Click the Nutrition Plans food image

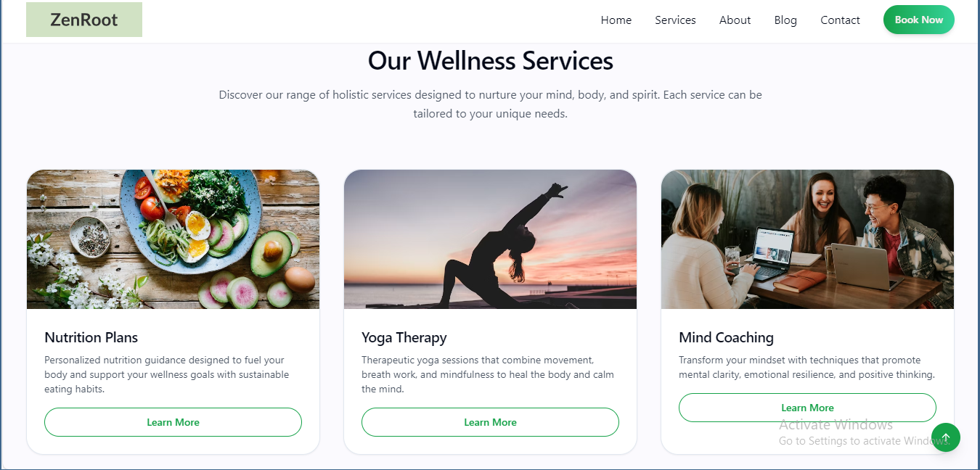click(173, 239)
